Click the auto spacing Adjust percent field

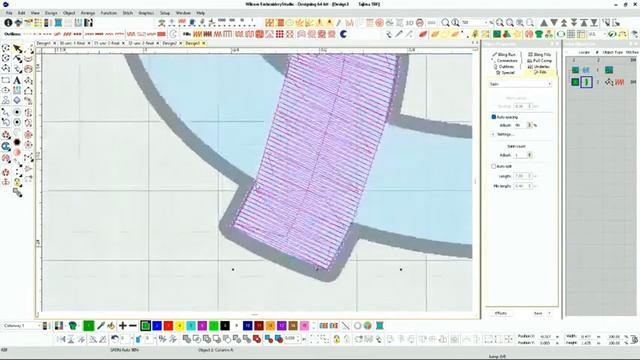(520, 125)
